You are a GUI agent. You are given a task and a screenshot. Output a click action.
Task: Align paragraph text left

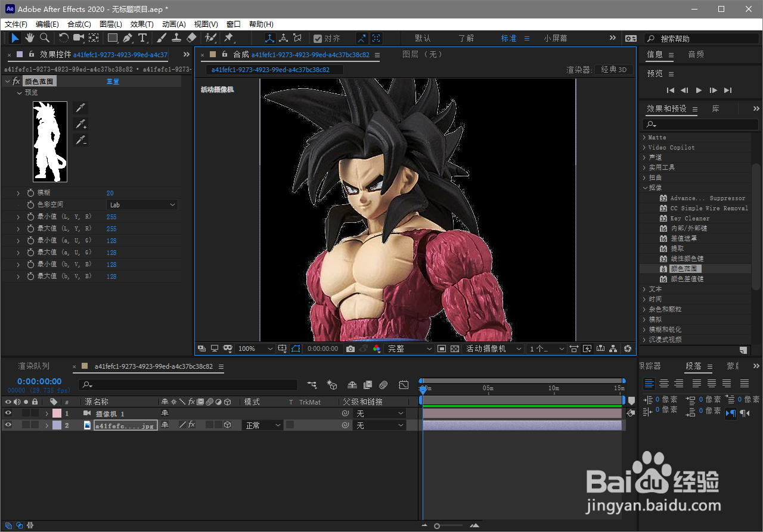649,384
